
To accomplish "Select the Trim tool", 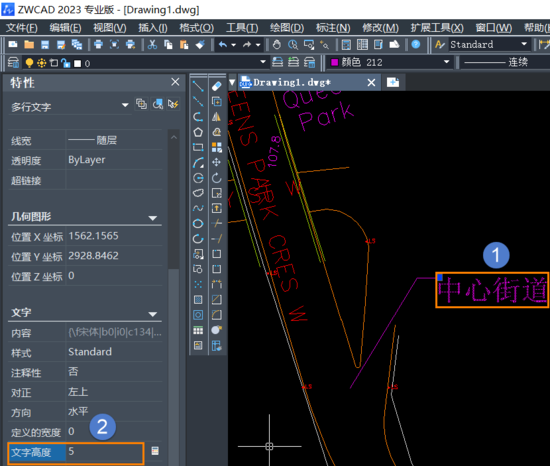I will pyautogui.click(x=217, y=223).
